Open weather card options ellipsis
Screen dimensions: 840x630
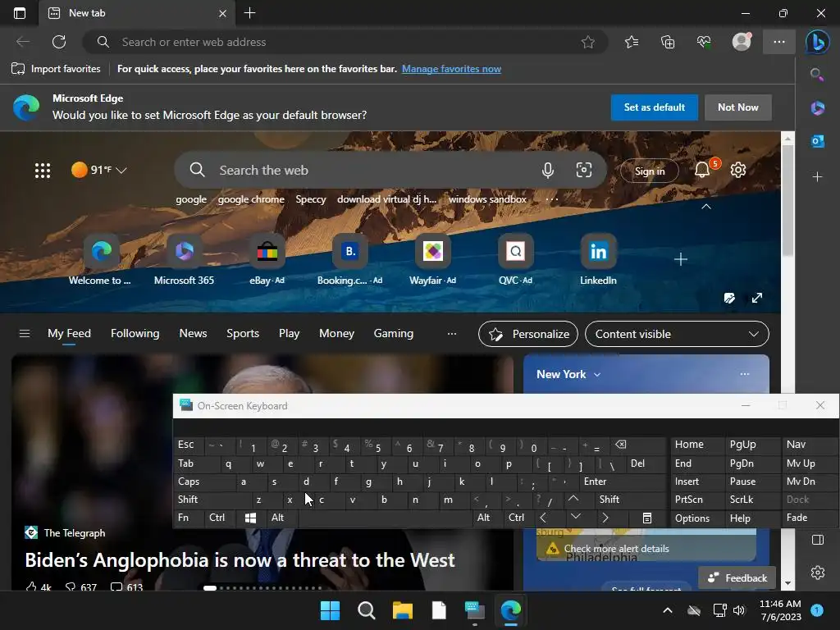(x=745, y=374)
